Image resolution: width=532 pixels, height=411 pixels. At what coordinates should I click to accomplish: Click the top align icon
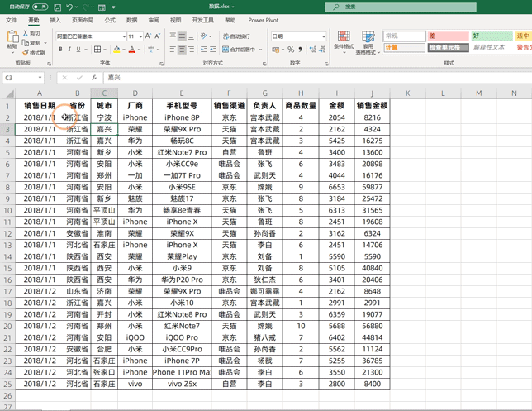(x=173, y=36)
